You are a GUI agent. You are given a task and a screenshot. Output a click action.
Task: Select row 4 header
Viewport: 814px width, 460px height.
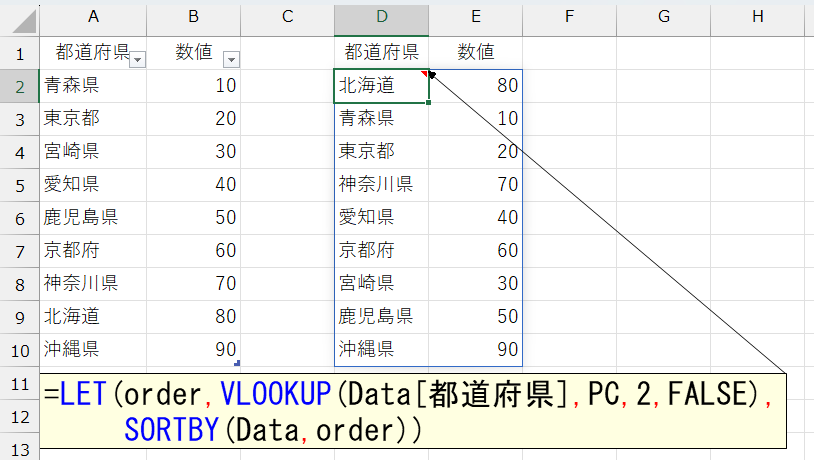[20, 153]
